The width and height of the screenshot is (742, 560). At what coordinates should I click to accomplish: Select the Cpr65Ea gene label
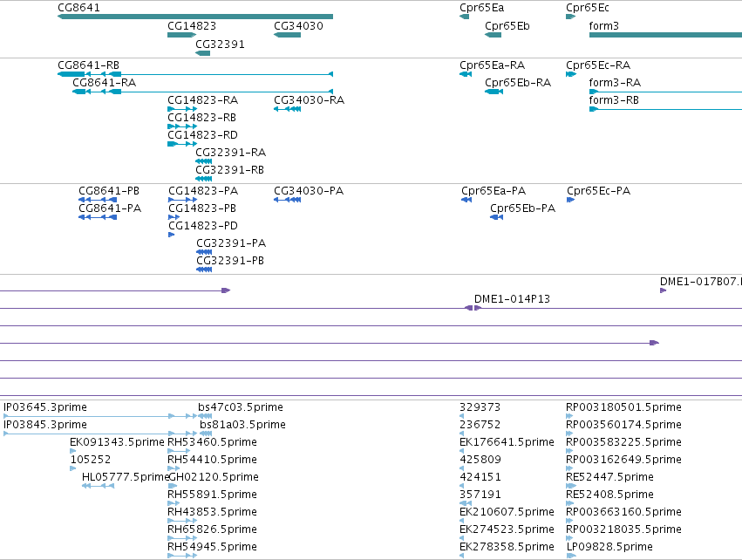(x=481, y=8)
